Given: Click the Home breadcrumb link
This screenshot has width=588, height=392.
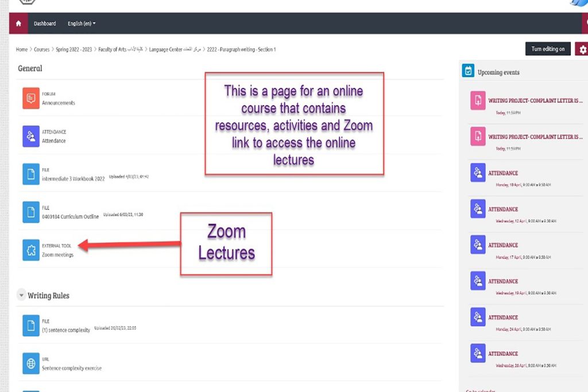Looking at the screenshot, I should point(22,49).
